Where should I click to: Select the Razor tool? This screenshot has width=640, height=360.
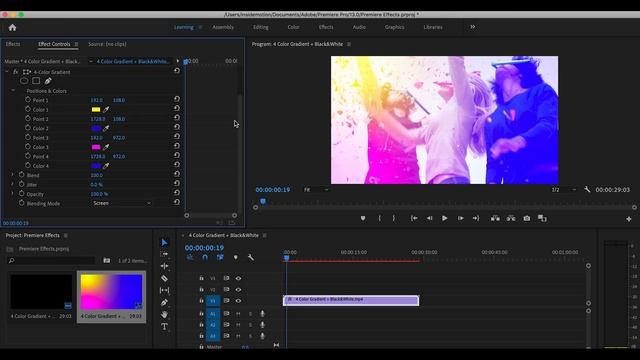(164, 278)
